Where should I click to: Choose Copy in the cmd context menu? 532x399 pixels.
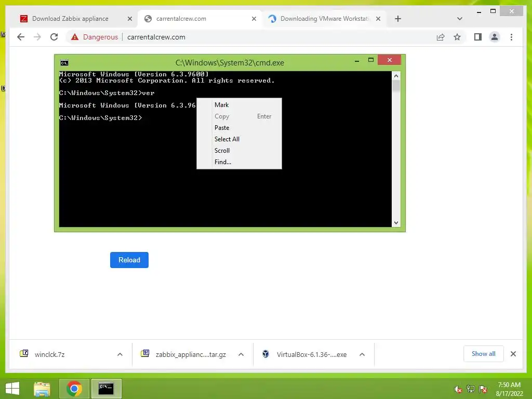point(239,116)
